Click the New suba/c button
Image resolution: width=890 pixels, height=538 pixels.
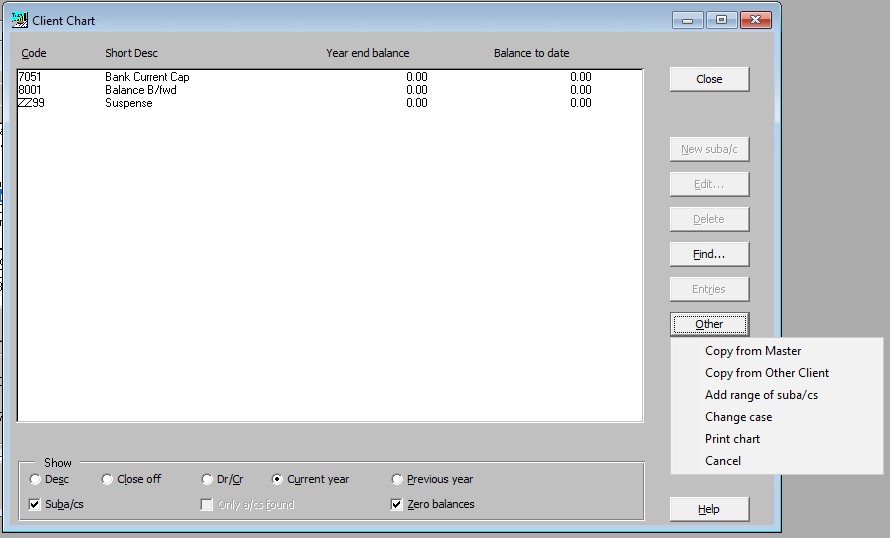[710, 149]
